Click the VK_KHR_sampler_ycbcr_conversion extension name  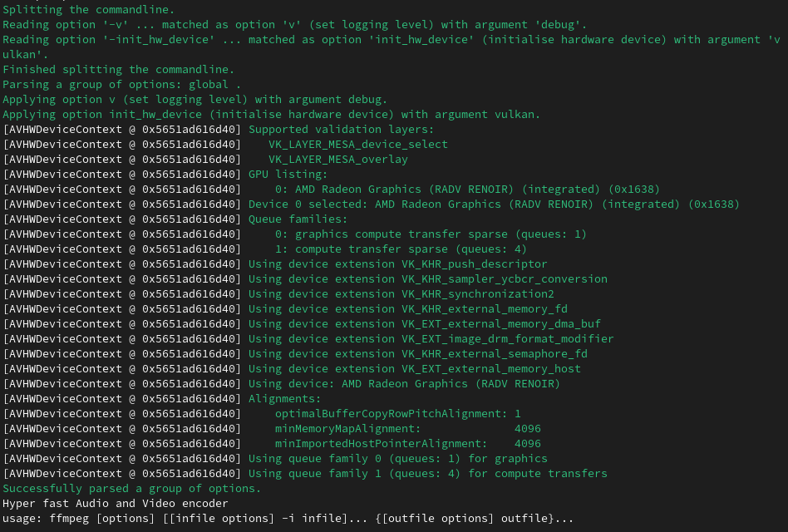[x=505, y=278]
